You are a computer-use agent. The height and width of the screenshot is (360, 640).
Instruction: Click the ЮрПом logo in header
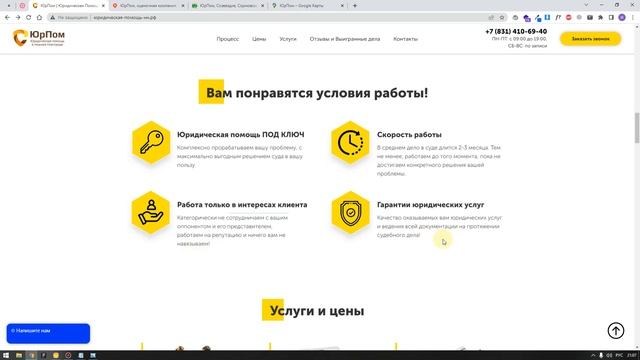[39, 38]
